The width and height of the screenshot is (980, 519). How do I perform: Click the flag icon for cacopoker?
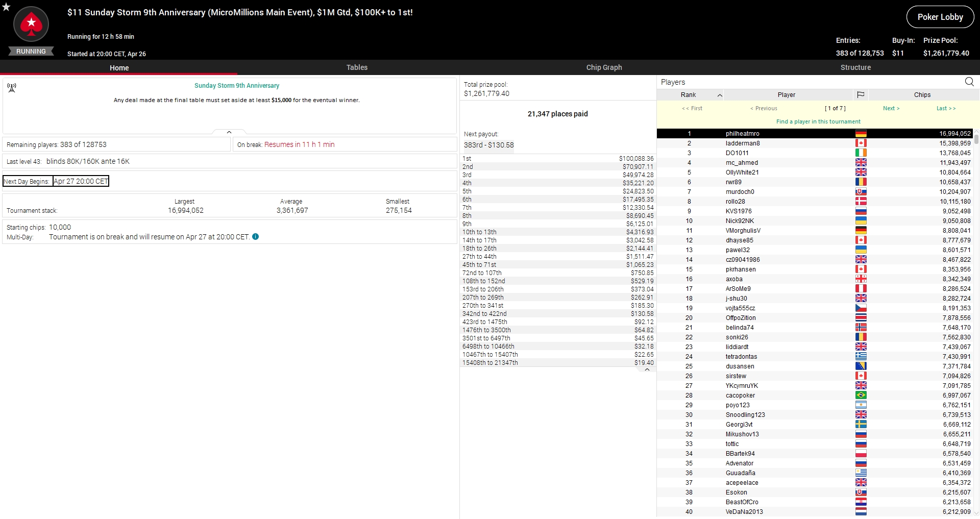coord(861,396)
